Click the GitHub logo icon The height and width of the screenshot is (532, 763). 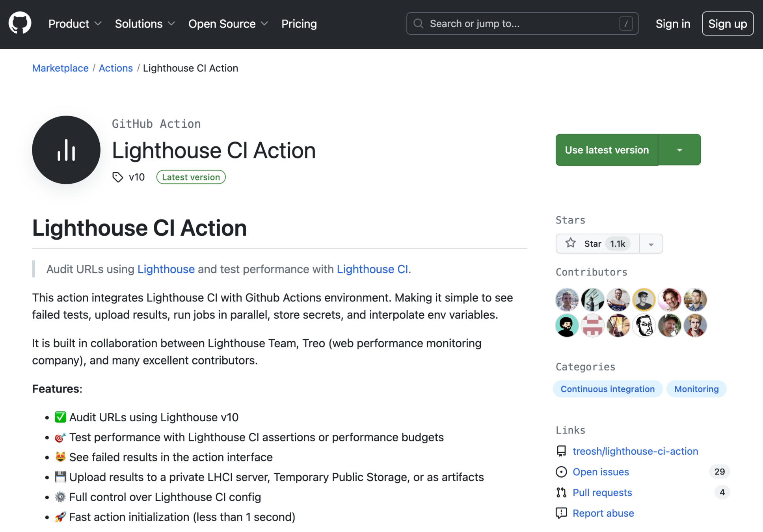pyautogui.click(x=20, y=23)
